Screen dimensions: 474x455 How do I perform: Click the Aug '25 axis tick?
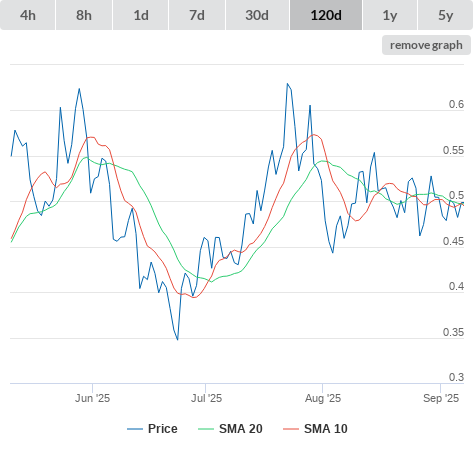coord(323,398)
